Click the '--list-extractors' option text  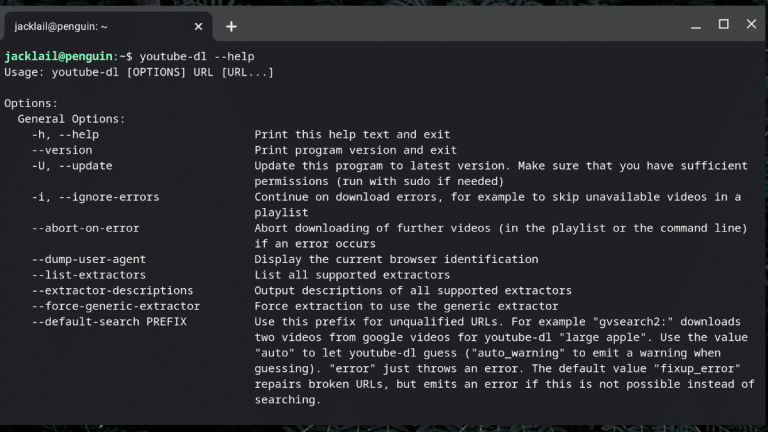(89, 275)
